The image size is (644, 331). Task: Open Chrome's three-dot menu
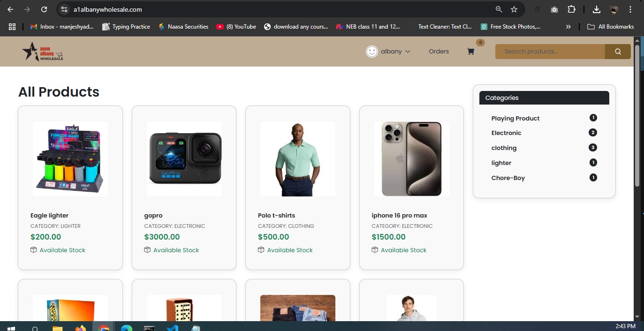tap(630, 9)
